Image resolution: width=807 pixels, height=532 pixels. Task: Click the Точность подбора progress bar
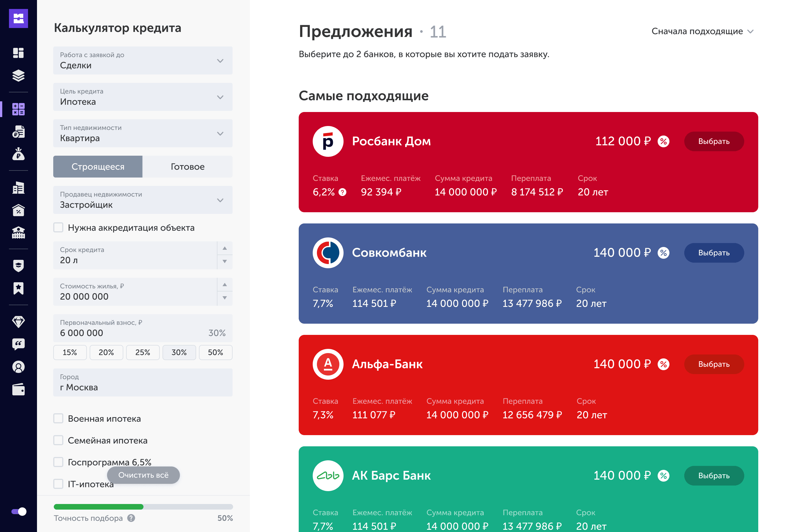[x=143, y=507]
